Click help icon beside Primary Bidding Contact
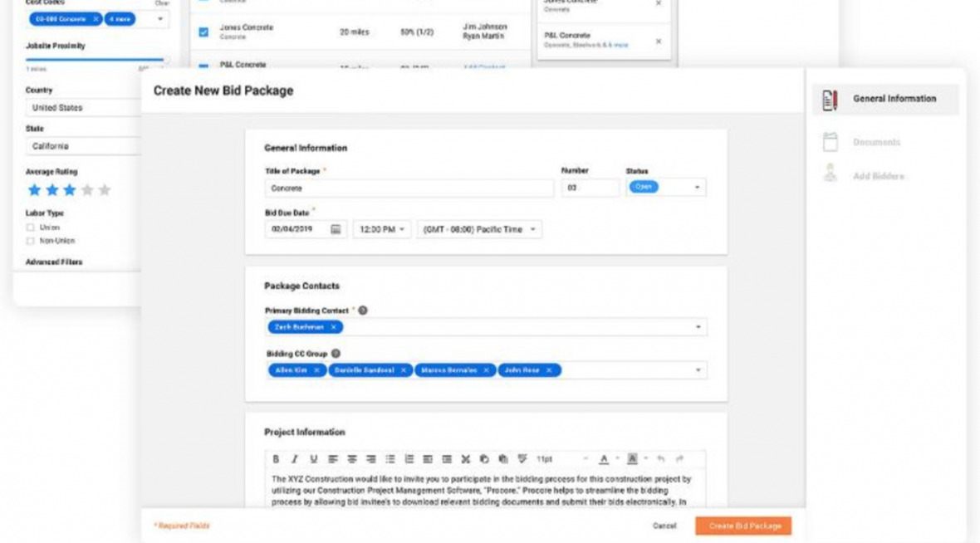Screen dimensions: 980x543 tap(363, 311)
